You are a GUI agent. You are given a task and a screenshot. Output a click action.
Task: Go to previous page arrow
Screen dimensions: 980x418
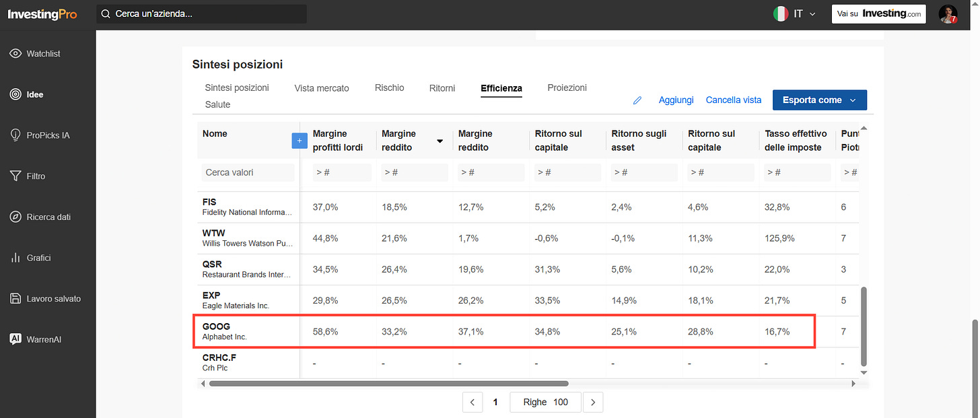coord(473,403)
